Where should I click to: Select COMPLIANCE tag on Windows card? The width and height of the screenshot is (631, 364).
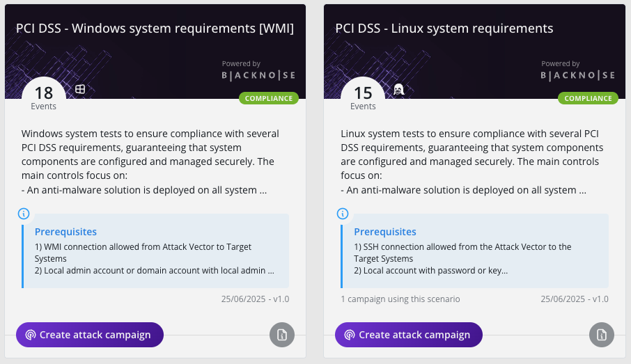pyautogui.click(x=269, y=98)
